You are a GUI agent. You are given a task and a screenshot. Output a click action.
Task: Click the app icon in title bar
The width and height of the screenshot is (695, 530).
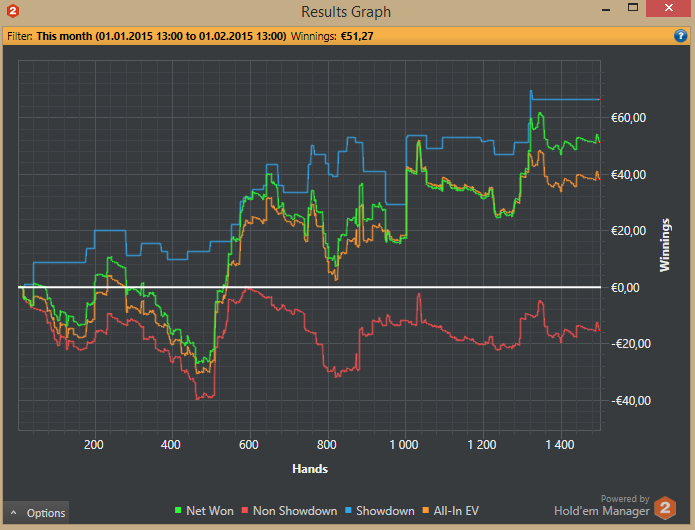tap(13, 11)
